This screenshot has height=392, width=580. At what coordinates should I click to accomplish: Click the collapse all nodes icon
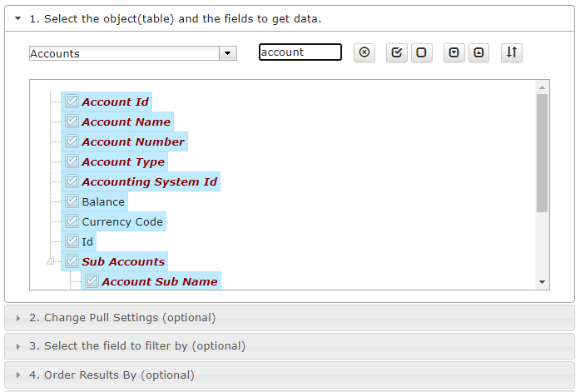pos(478,52)
